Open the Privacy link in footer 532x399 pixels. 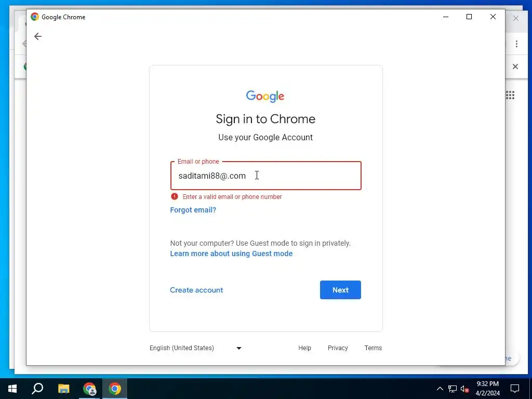(x=338, y=348)
